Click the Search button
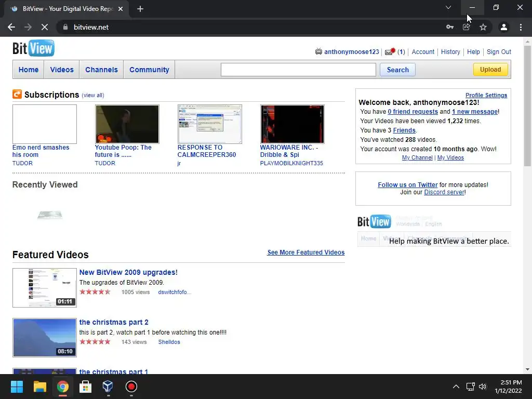Image resolution: width=532 pixels, height=399 pixels. pyautogui.click(x=397, y=70)
